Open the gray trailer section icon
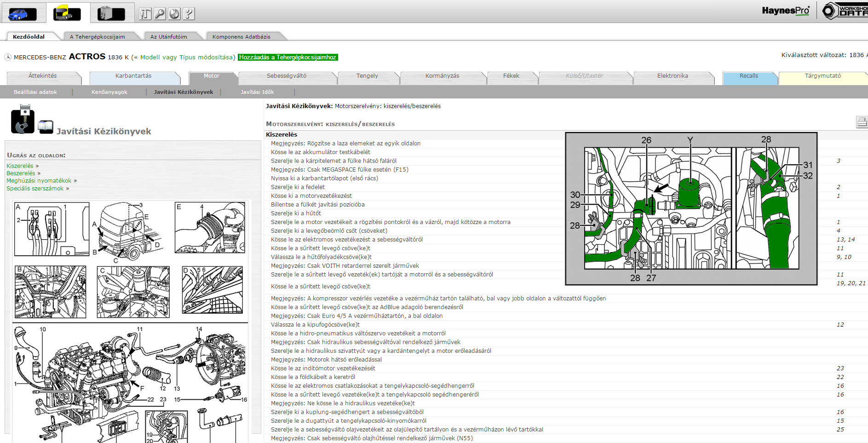Viewport: 868px width, 443px height. coord(111,13)
